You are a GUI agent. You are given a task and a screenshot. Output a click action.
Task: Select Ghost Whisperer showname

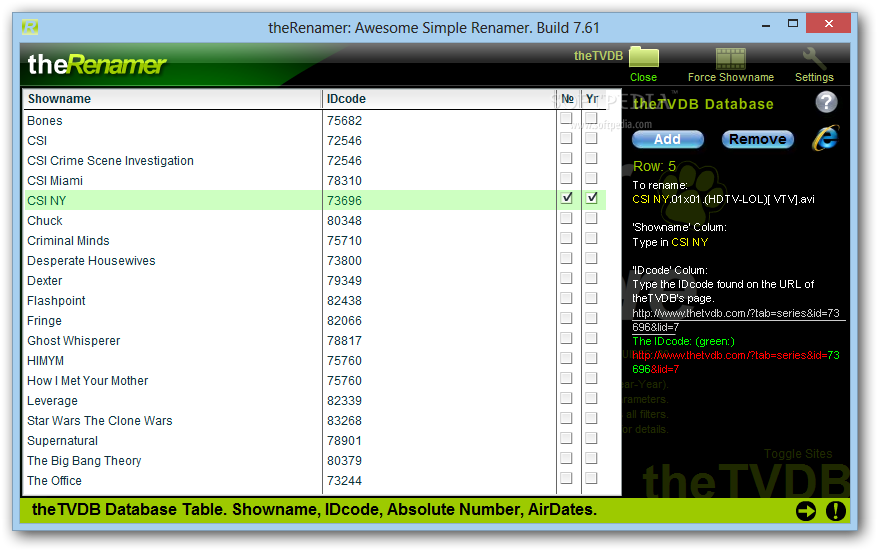coord(73,340)
